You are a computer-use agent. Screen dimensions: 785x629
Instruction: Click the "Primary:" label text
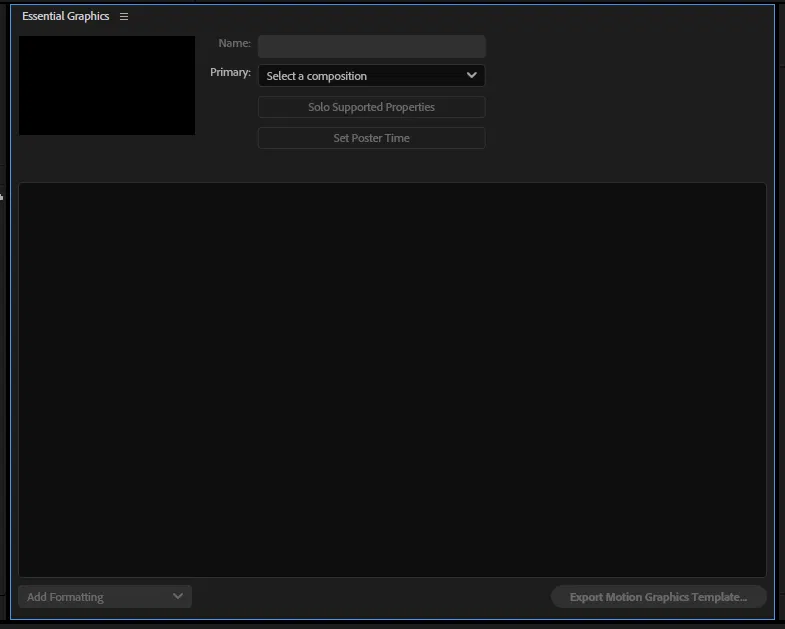click(x=230, y=73)
